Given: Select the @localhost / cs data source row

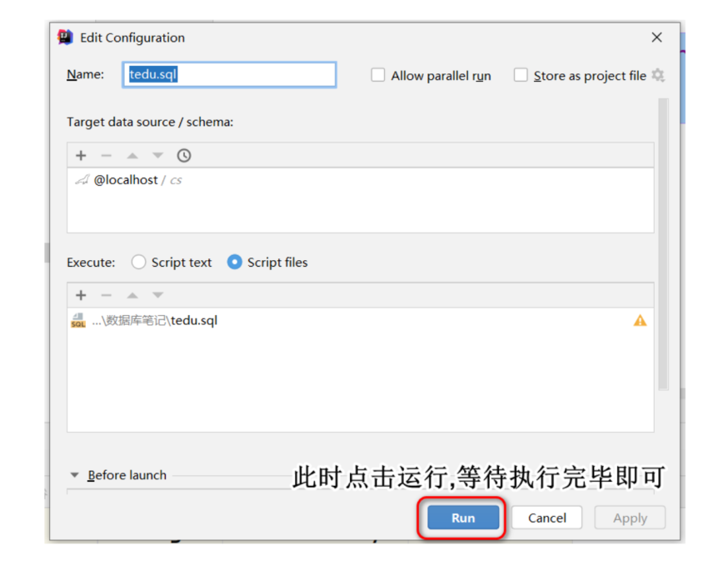Looking at the screenshot, I should click(361, 180).
